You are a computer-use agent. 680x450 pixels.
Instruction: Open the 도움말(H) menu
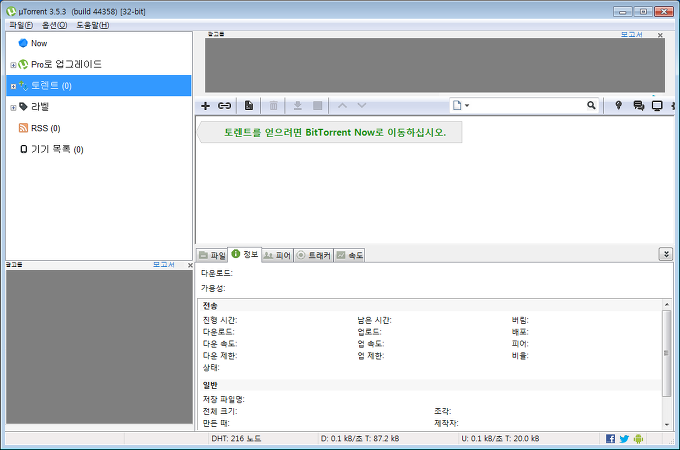coord(92,25)
